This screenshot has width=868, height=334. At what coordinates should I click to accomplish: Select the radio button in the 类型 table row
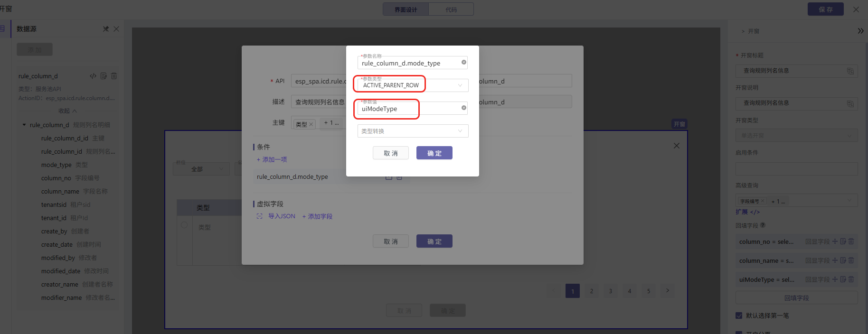point(184,225)
